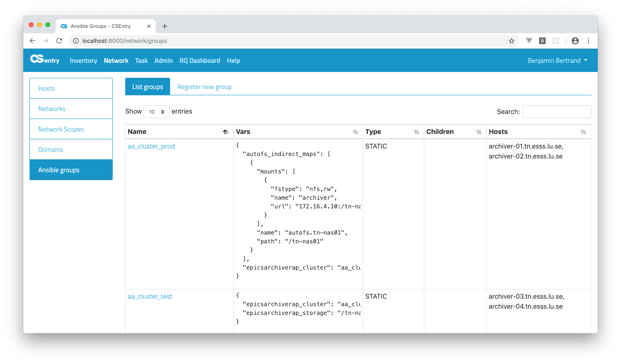Viewport: 621px width, 364px height.
Task: Reload the page using the refresh icon
Action: click(59, 41)
